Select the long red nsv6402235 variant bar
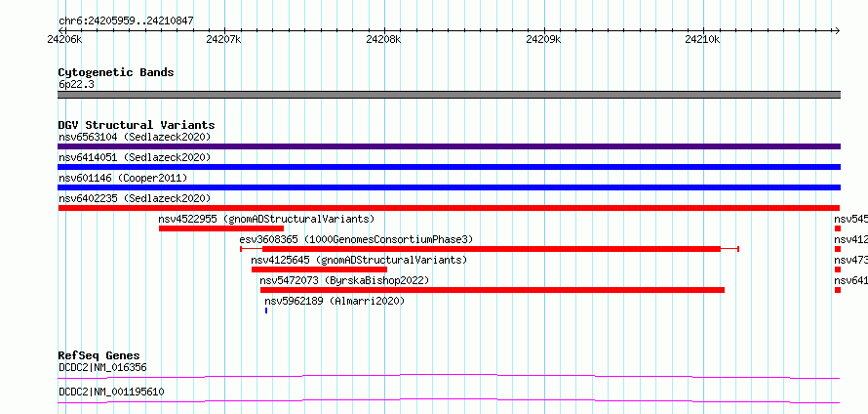 [x=449, y=208]
